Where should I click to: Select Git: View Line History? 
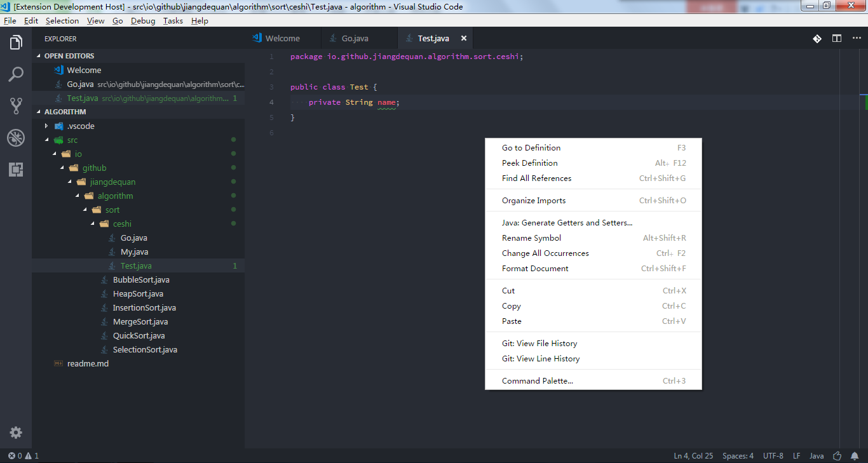coord(593,359)
